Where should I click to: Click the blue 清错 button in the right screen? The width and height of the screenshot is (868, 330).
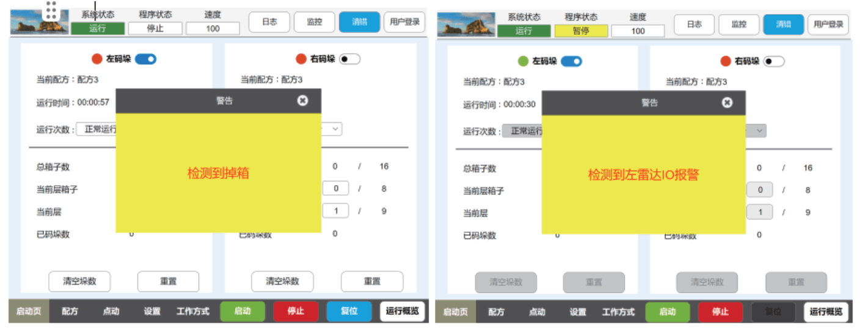[x=784, y=24]
